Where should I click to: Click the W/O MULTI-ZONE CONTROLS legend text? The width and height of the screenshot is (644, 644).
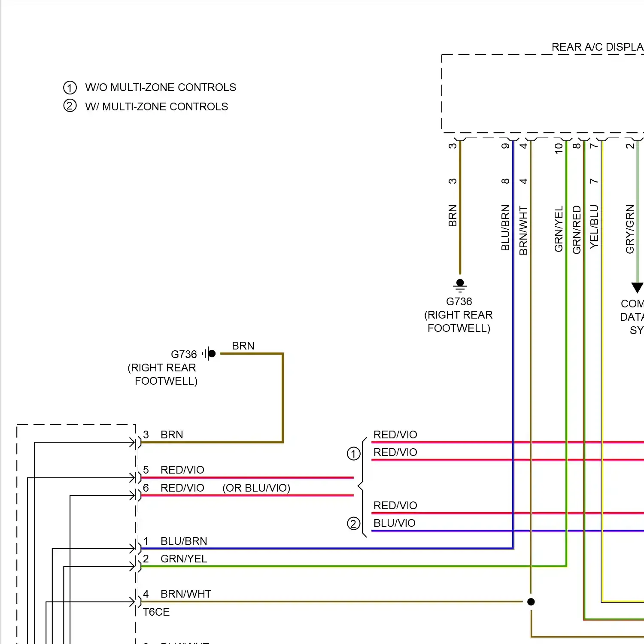click(161, 87)
